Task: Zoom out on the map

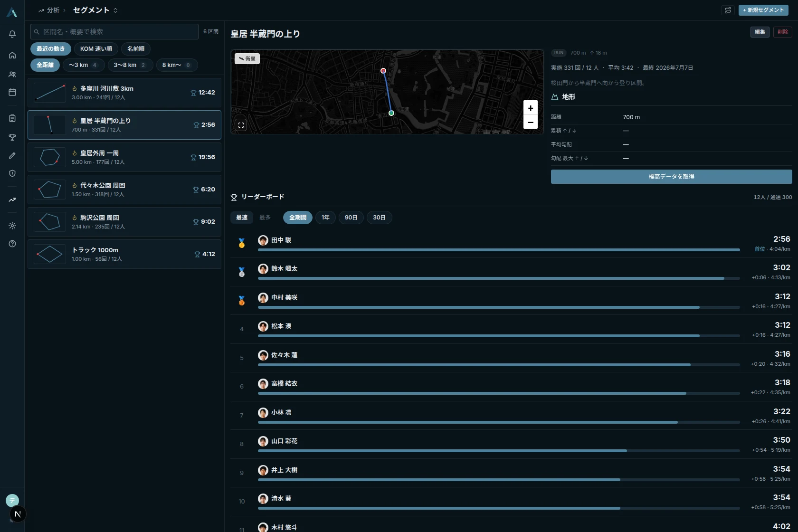Action: click(x=531, y=122)
